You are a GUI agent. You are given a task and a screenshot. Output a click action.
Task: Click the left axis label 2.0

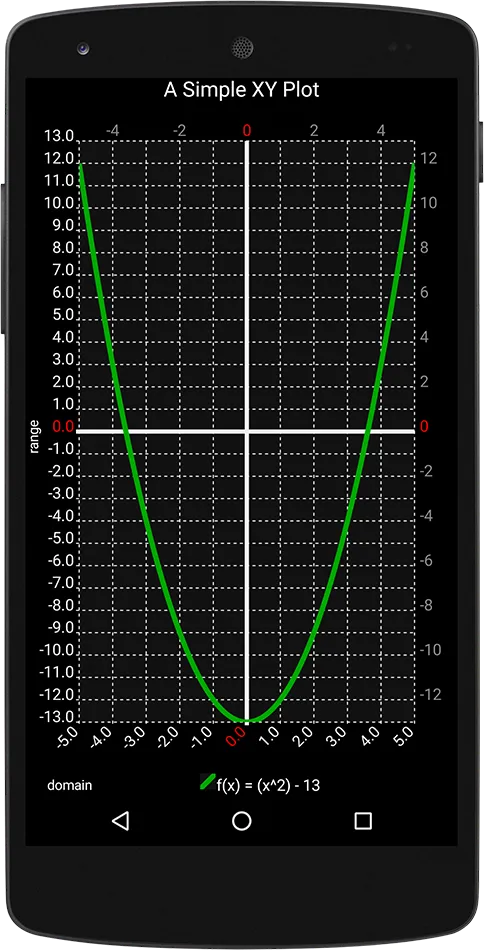62,382
